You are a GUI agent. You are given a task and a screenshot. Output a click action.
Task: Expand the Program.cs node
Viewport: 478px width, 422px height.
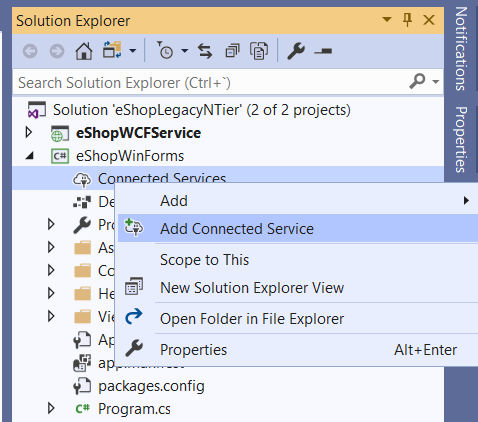tap(51, 408)
